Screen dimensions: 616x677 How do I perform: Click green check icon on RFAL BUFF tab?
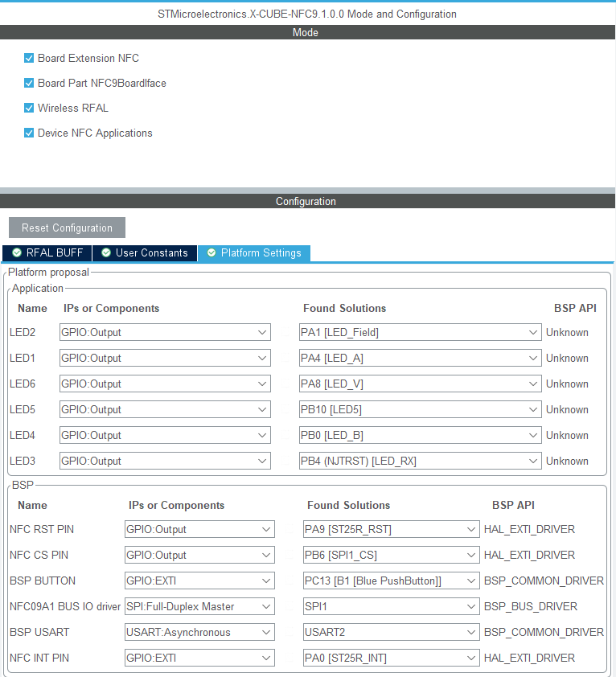(17, 252)
